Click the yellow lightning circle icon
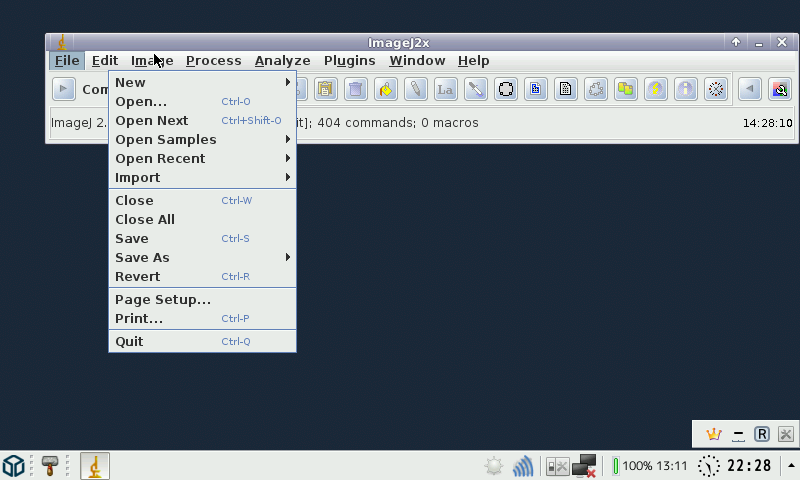 coord(656,89)
